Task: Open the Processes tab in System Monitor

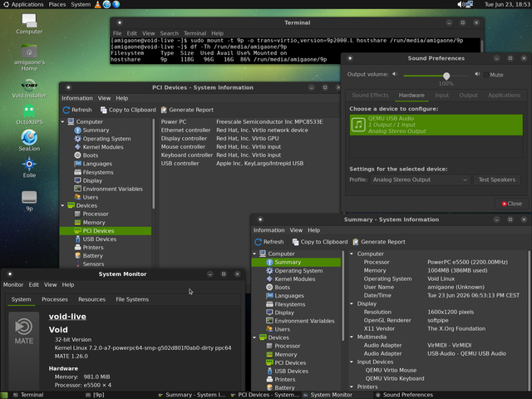Action: click(x=55, y=299)
